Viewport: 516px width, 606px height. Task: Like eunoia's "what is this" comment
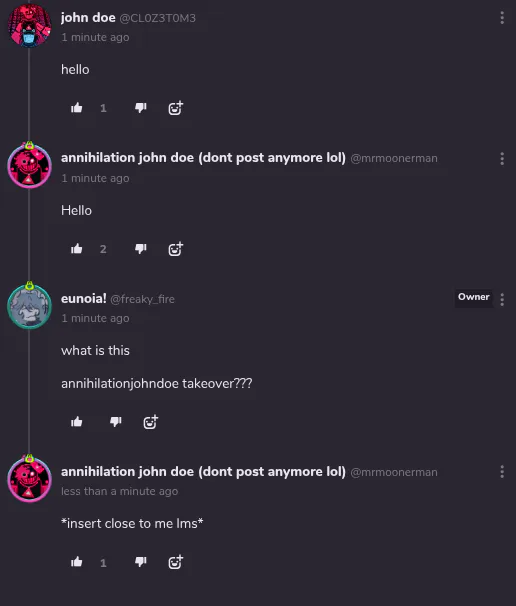click(77, 422)
